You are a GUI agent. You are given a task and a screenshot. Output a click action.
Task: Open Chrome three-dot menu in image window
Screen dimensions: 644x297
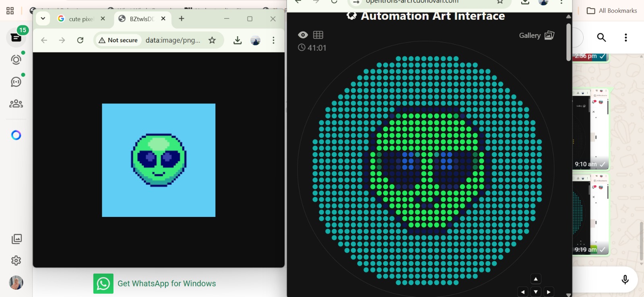273,40
